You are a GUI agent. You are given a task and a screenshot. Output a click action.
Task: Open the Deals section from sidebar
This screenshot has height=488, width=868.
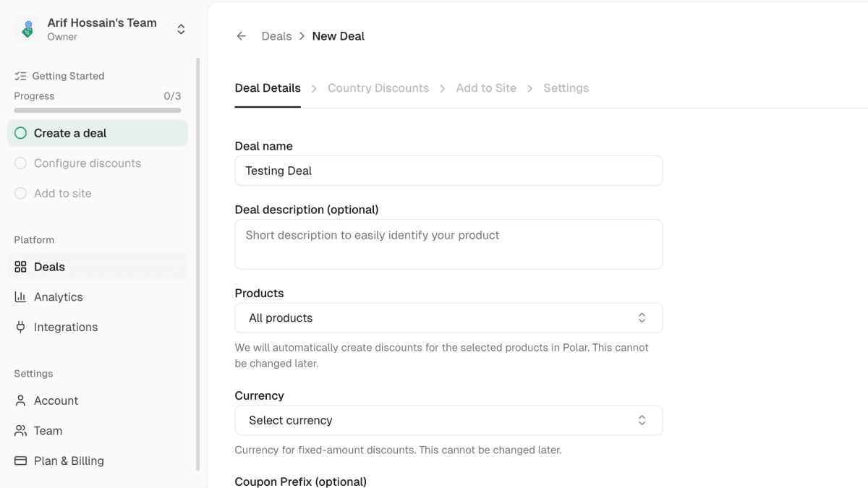(x=51, y=267)
